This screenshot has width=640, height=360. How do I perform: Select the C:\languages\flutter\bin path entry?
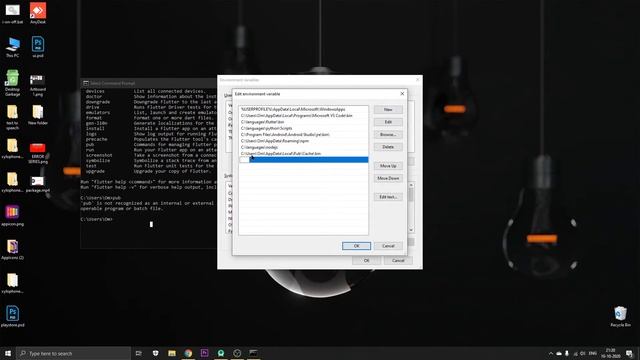(x=303, y=122)
